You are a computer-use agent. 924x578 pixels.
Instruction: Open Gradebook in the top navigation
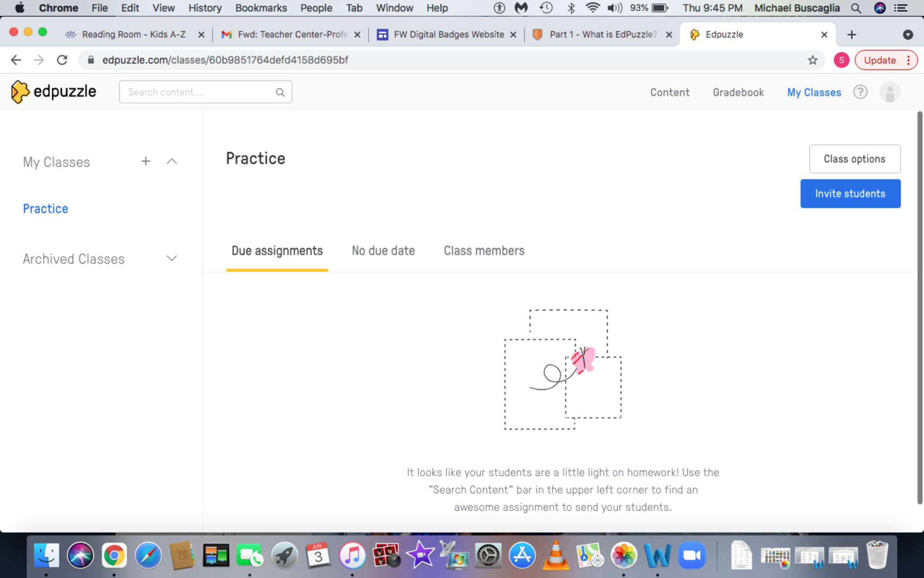(x=738, y=92)
